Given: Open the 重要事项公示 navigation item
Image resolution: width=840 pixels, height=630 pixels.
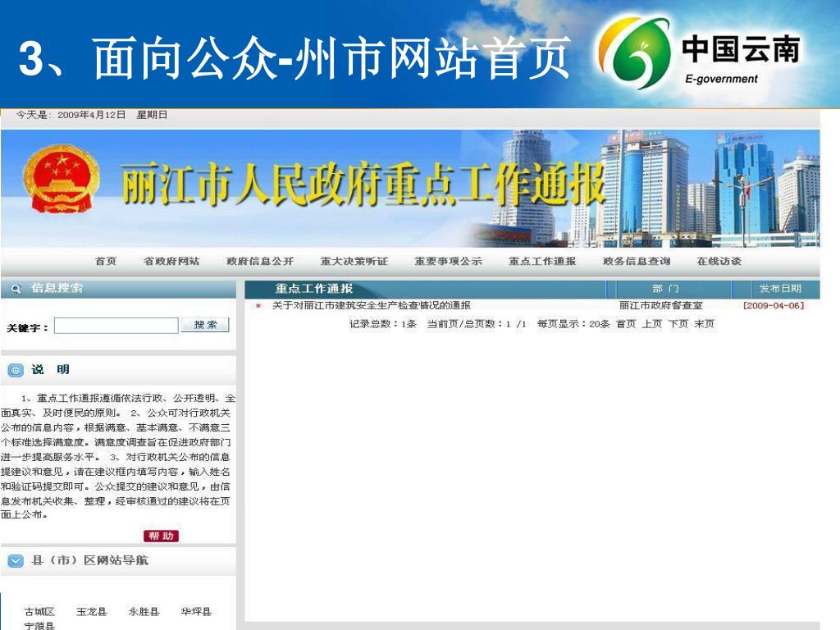Looking at the screenshot, I should point(449,262).
